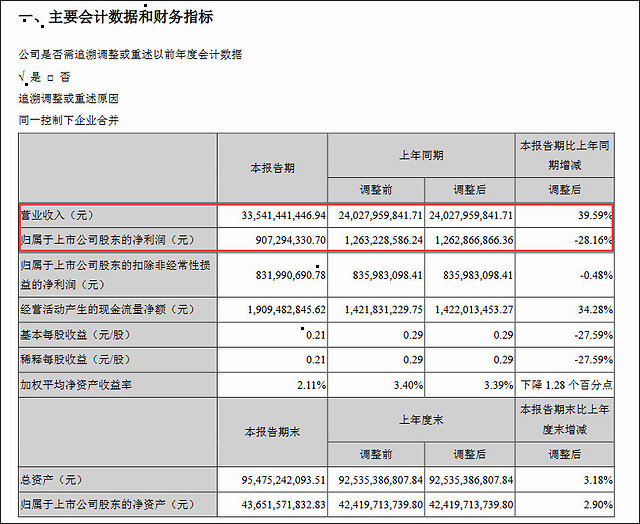Select the line 同一控制下企业合并
640x524 pixels.
pyautogui.click(x=69, y=120)
